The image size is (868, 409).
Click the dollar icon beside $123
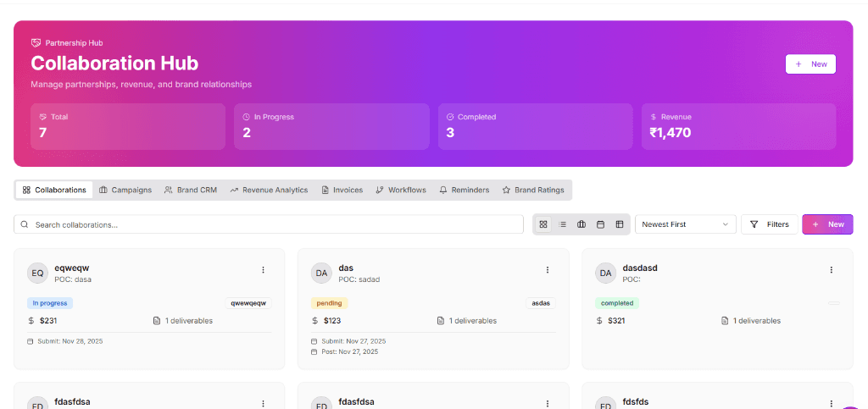coord(315,321)
